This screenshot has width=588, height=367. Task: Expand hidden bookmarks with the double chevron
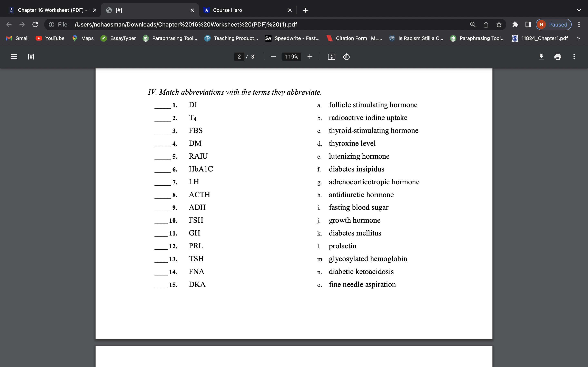[578, 38]
